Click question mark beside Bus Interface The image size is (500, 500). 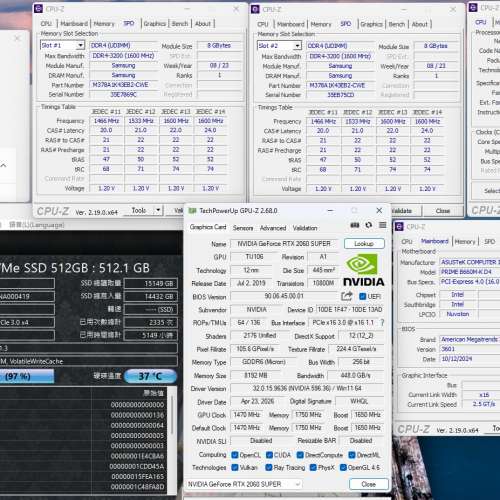[x=382, y=323]
